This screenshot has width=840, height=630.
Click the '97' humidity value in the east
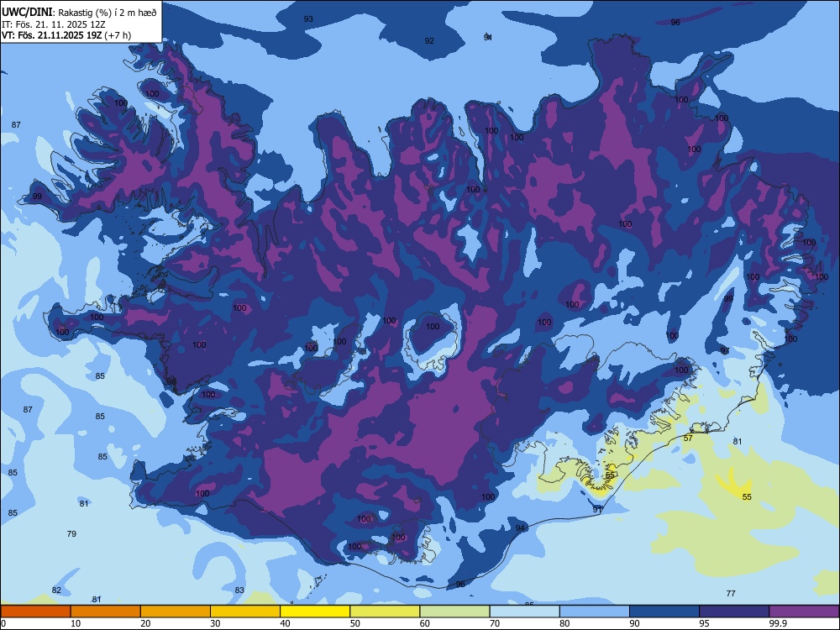click(725, 350)
